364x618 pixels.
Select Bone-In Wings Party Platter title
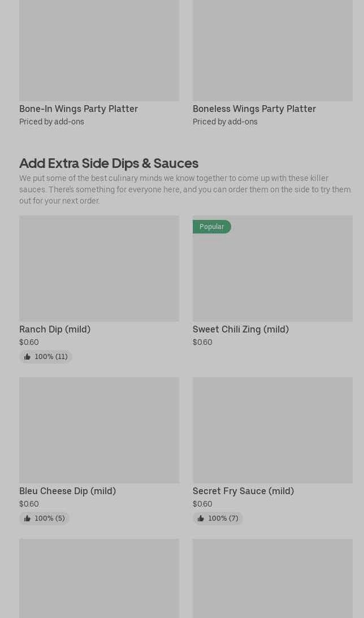[79, 109]
